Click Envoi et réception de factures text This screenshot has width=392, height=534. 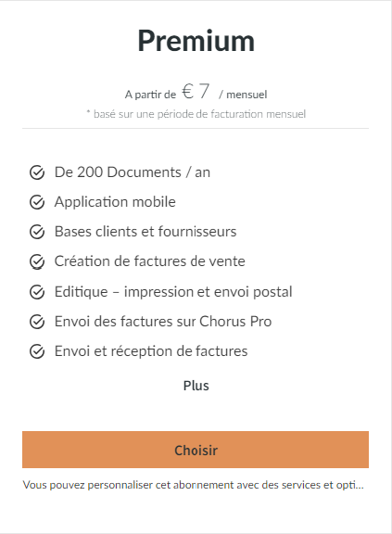coord(151,351)
